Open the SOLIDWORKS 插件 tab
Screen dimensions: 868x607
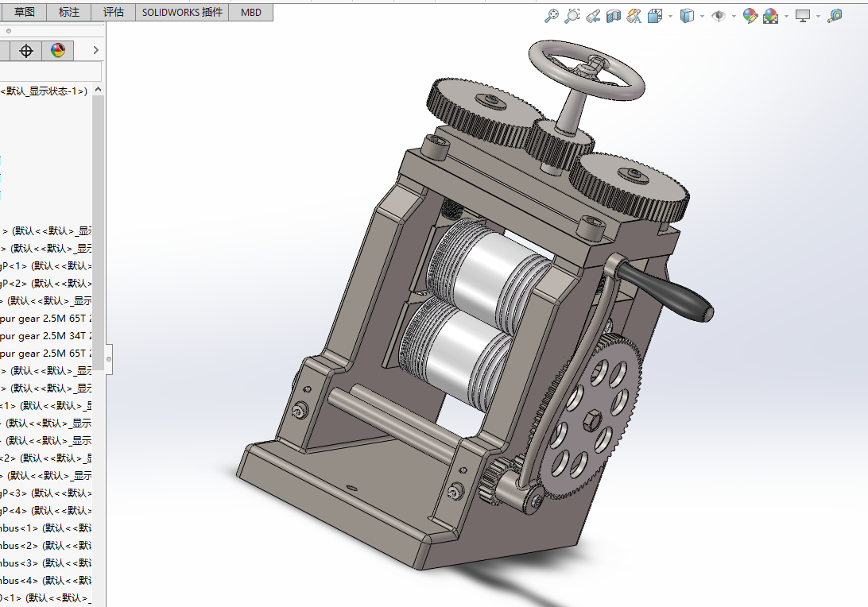pyautogui.click(x=182, y=12)
